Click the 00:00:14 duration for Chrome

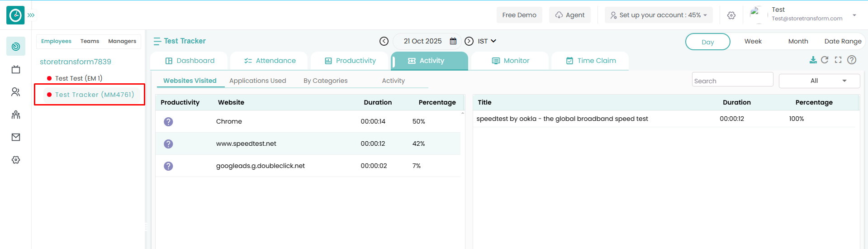tap(373, 121)
